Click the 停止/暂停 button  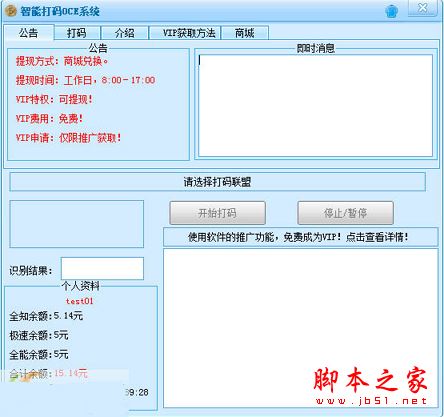point(345,213)
